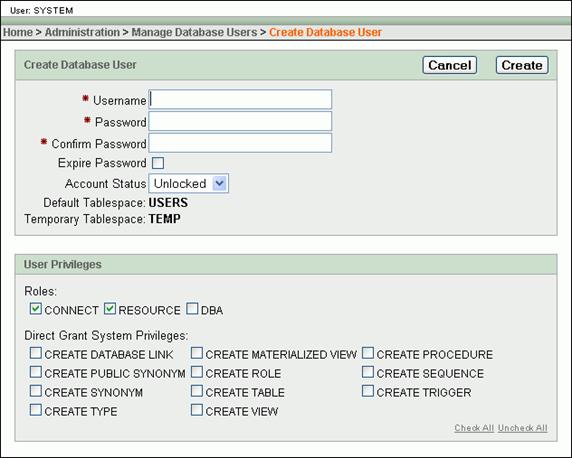Click the Direct Grant System Privileges label
This screenshot has height=458, width=572.
pos(106,335)
